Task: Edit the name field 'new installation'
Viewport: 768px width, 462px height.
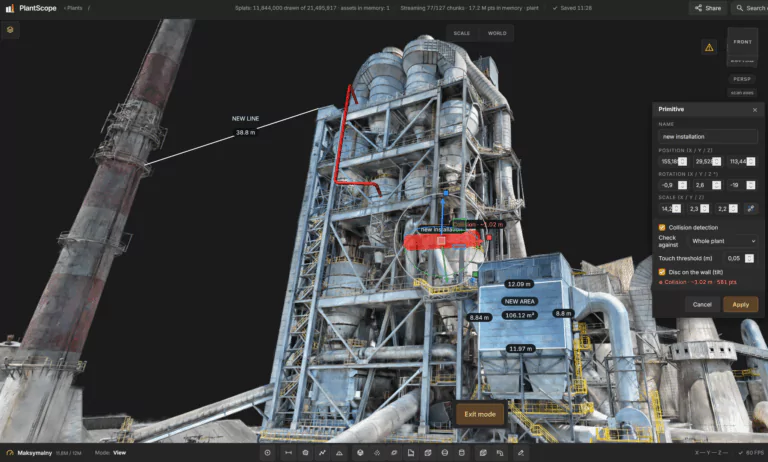Action: pyautogui.click(x=708, y=137)
